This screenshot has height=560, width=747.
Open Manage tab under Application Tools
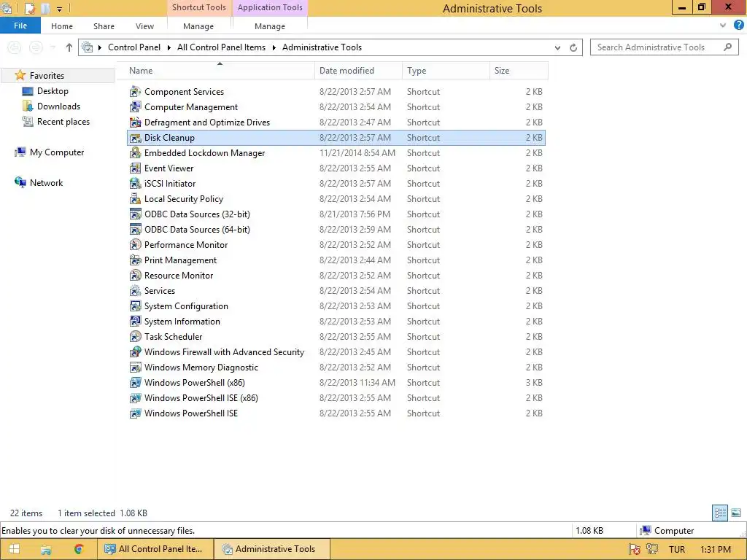tap(270, 26)
